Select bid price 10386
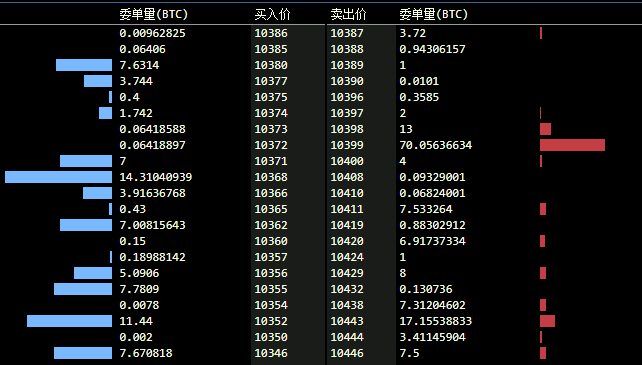The image size is (642, 365). [271, 33]
